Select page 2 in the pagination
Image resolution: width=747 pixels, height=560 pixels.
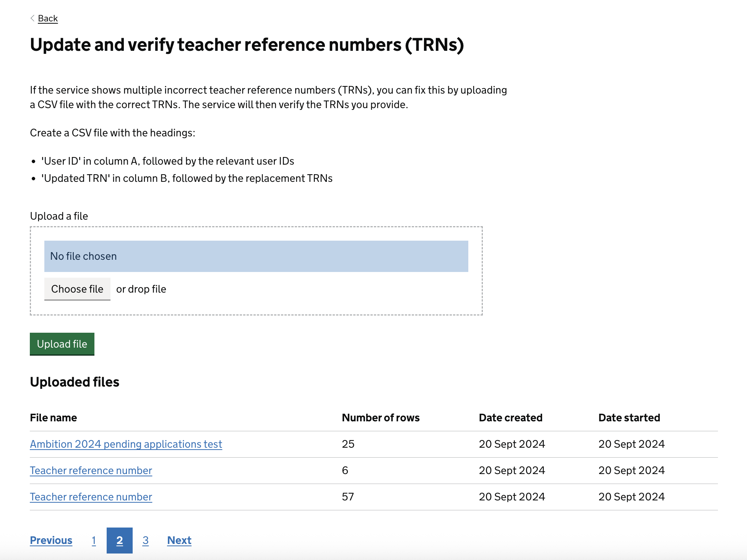pos(119,540)
